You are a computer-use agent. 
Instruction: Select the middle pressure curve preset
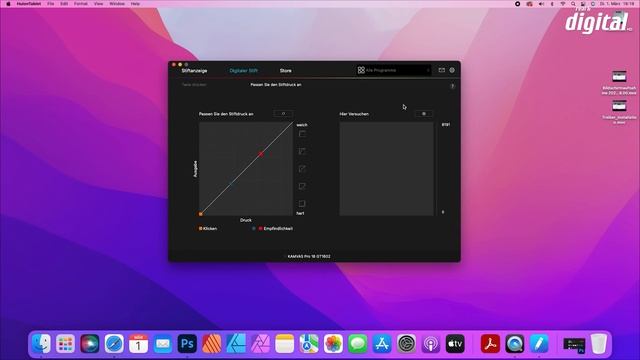(x=302, y=169)
